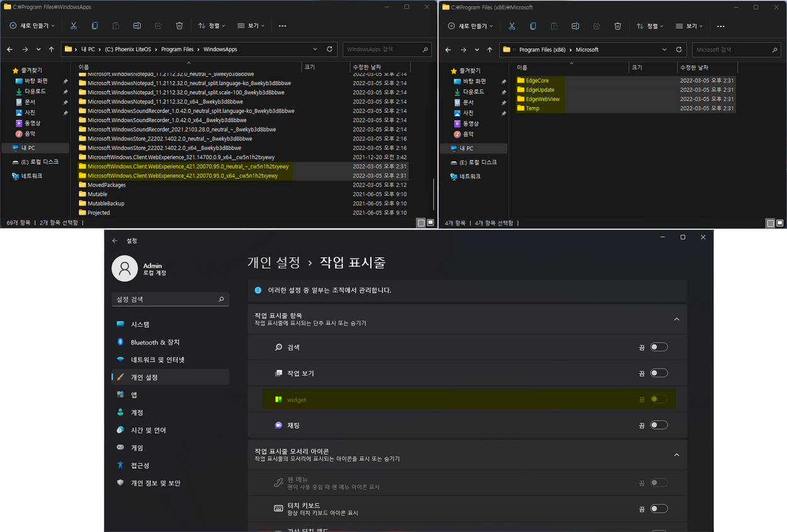The width and height of the screenshot is (787, 532).
Task: Open 앱 in Settings sidebar
Action: 170,395
